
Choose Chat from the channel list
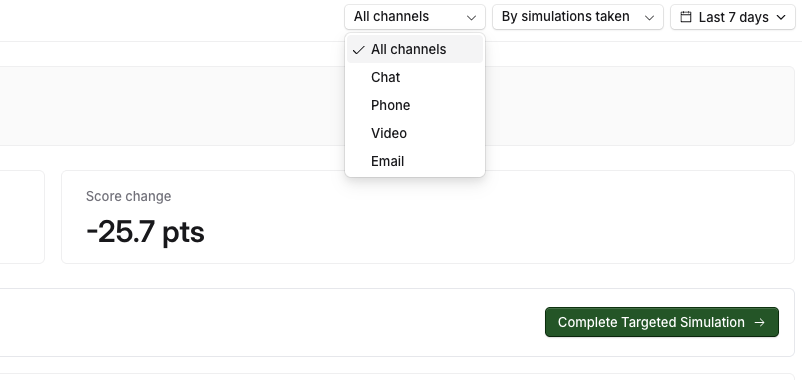point(415,77)
